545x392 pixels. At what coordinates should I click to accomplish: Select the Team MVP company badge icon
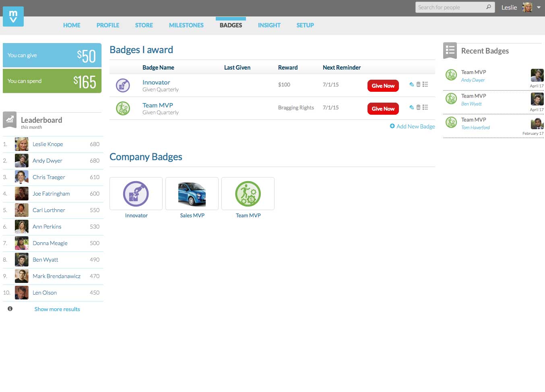[248, 194]
